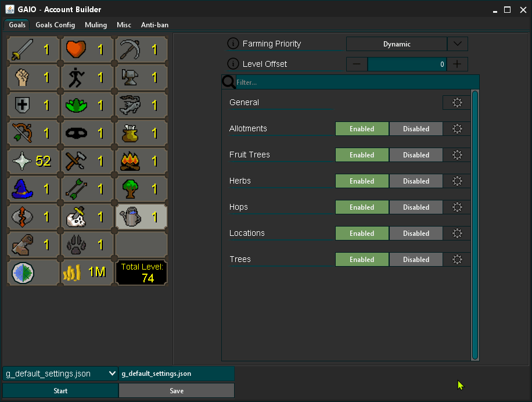Click the quest compass icon
This screenshot has width=532, height=402.
[x=23, y=273]
